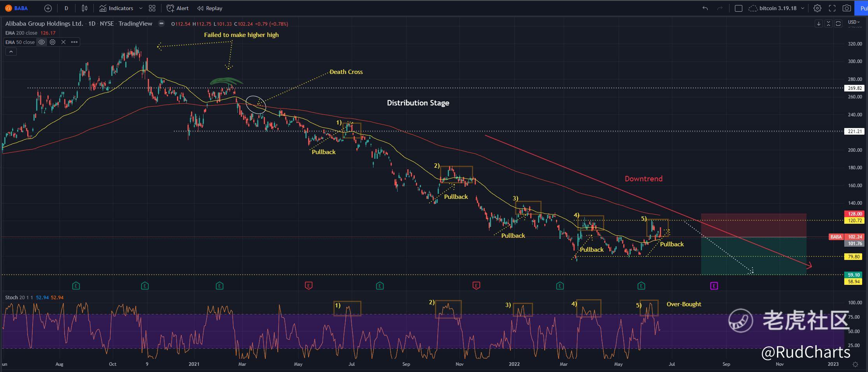
Task: Click the green 59.10 price label
Action: [854, 275]
